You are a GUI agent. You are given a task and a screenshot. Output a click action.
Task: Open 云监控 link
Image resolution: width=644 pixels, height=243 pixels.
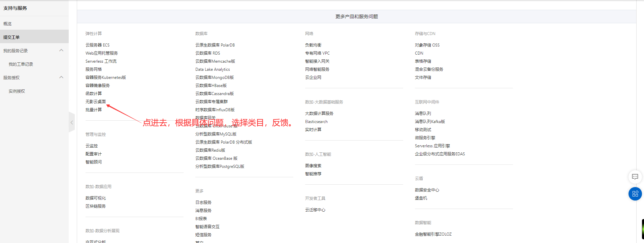click(92, 146)
